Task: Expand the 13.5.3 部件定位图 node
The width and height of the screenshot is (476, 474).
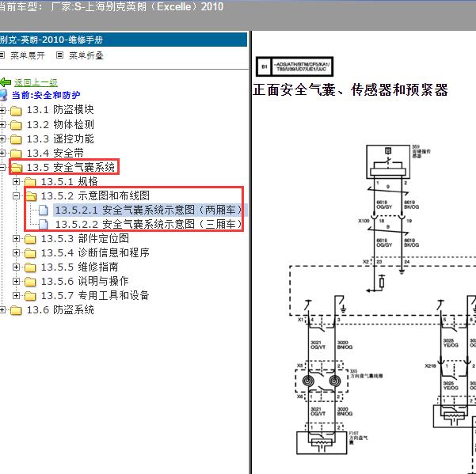Action: [16, 239]
